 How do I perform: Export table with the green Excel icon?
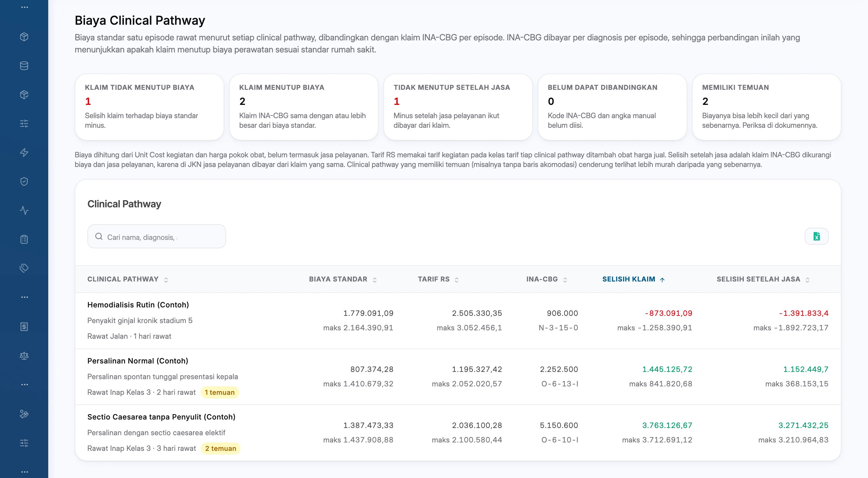coord(816,237)
